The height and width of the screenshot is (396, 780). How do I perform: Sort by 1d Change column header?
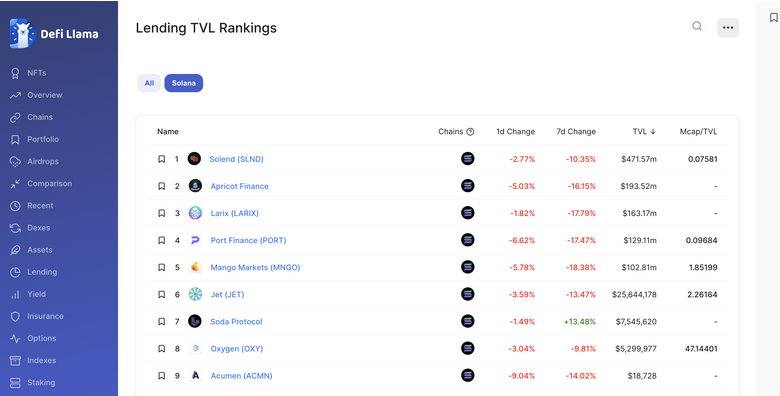pyautogui.click(x=515, y=132)
